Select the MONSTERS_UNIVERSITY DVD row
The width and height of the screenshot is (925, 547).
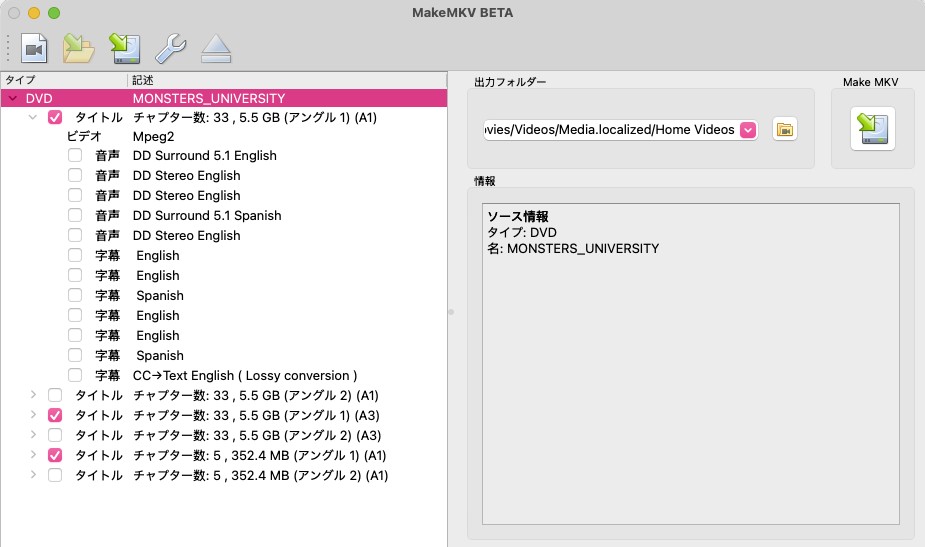click(224, 99)
